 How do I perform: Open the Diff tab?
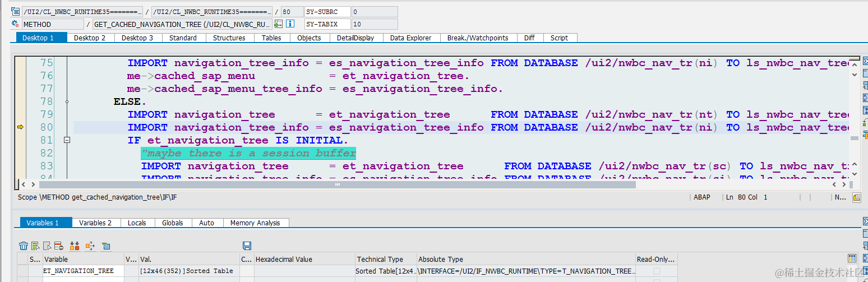pos(529,38)
